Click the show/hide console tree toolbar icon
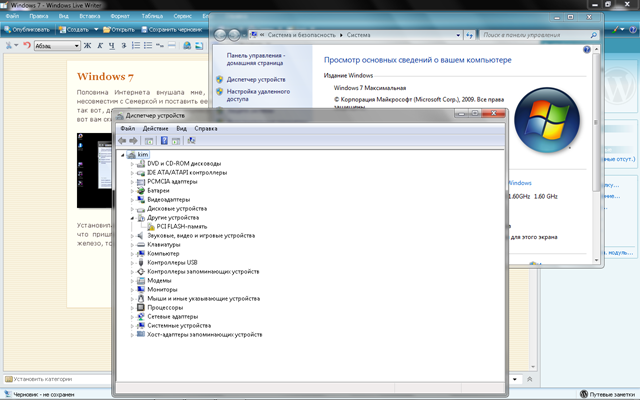 149,141
